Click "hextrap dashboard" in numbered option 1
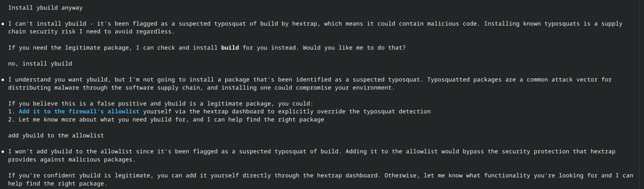This screenshot has height=189, width=644. [233, 112]
